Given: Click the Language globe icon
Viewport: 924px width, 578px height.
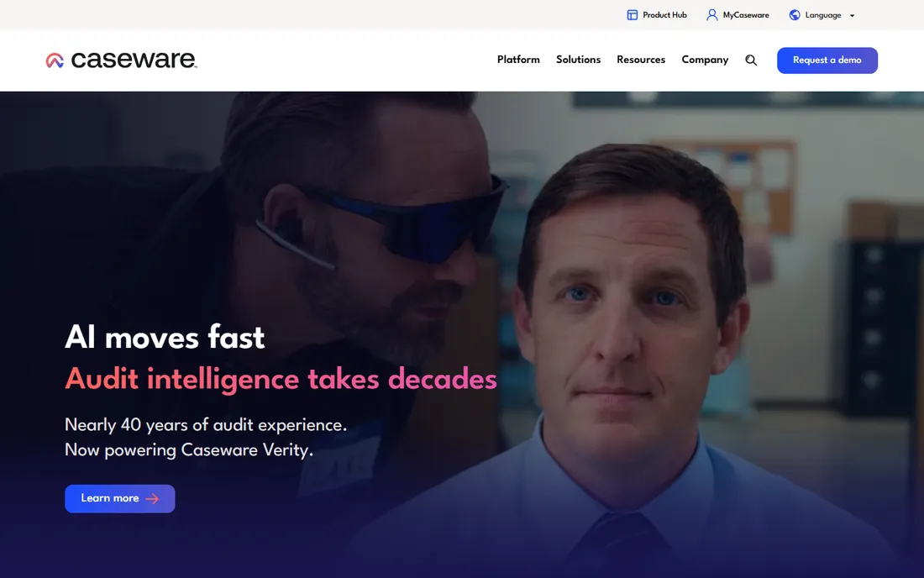Looking at the screenshot, I should pyautogui.click(x=795, y=15).
